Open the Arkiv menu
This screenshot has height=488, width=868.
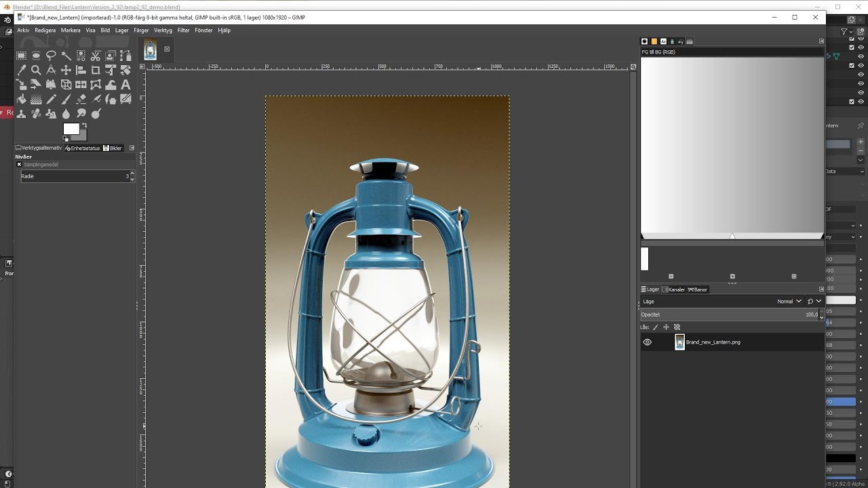coord(23,30)
